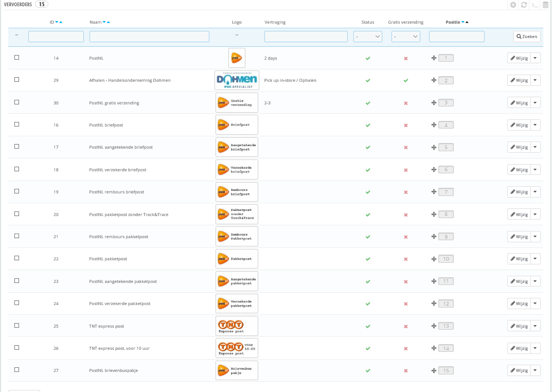Image resolution: width=552 pixels, height=392 pixels.
Task: Expand actions menu for TNT express post
Action: coord(535,326)
